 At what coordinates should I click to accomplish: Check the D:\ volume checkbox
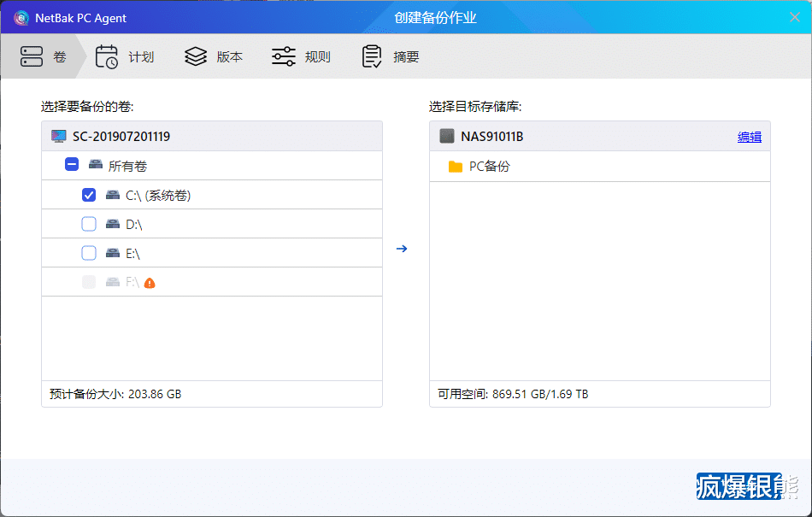tap(89, 224)
